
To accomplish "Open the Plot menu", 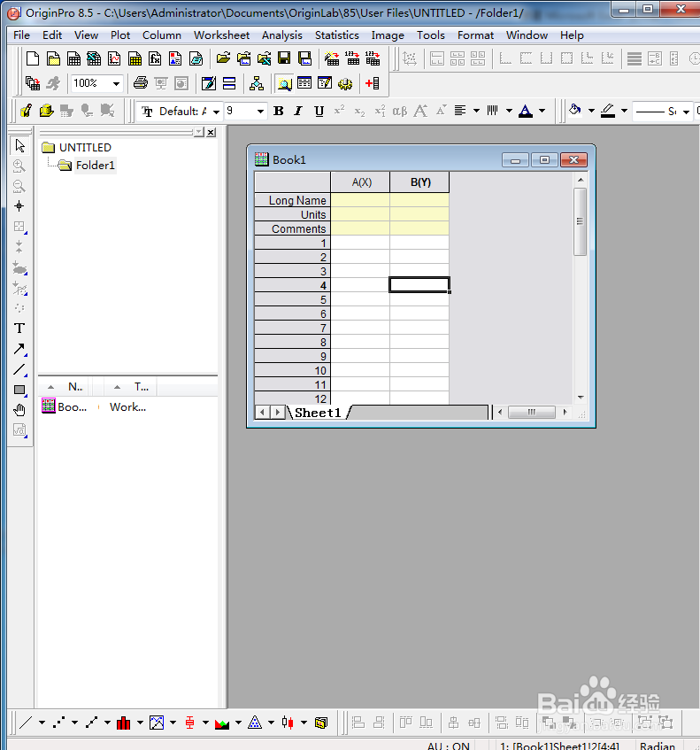I will point(120,35).
